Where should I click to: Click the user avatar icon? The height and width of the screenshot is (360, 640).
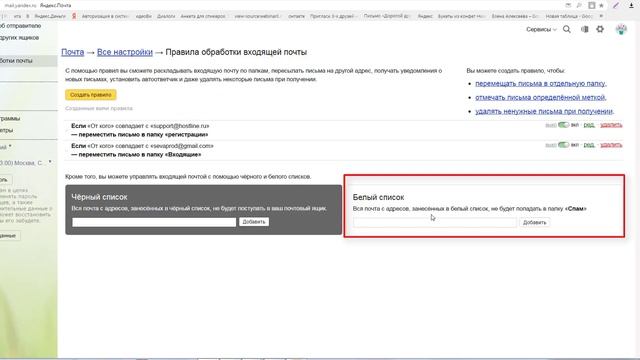(621, 29)
